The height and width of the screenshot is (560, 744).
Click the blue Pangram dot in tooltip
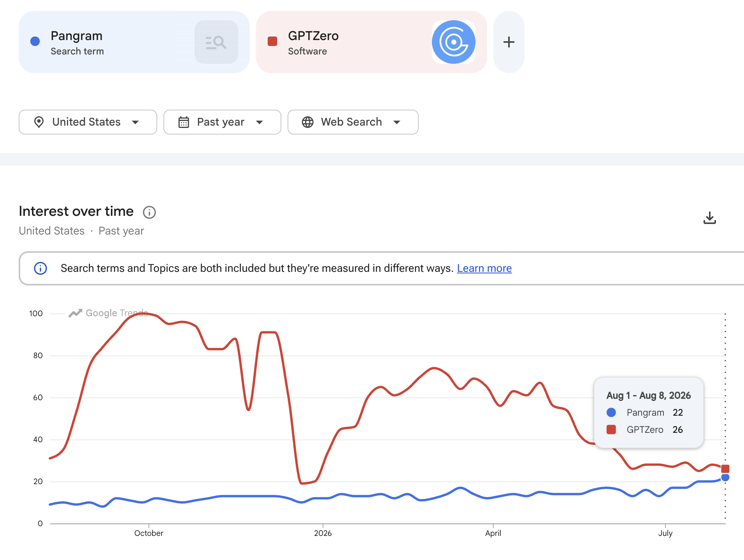[611, 412]
